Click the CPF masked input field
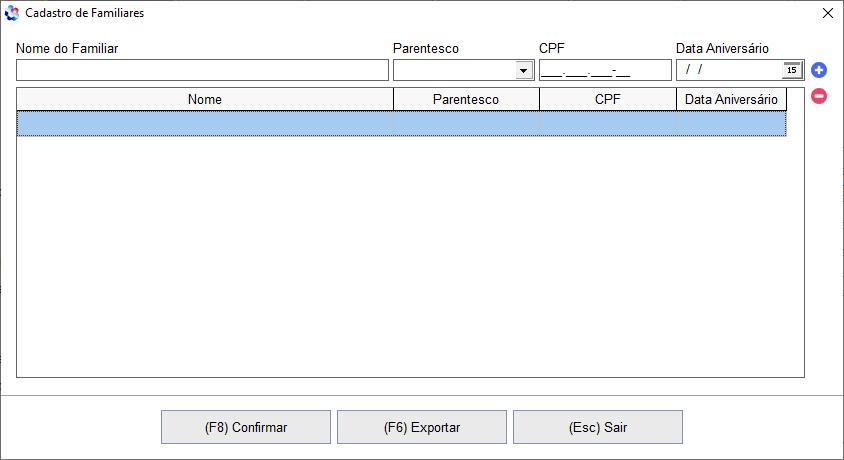Image resolution: width=844 pixels, height=460 pixels. pyautogui.click(x=605, y=70)
